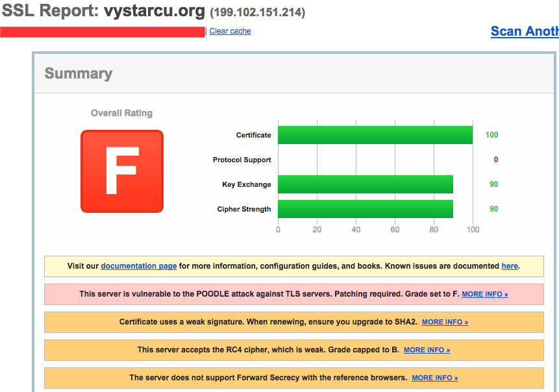559x392 pixels.
Task: Click the Key Exchange score value 90
Action: [494, 184]
